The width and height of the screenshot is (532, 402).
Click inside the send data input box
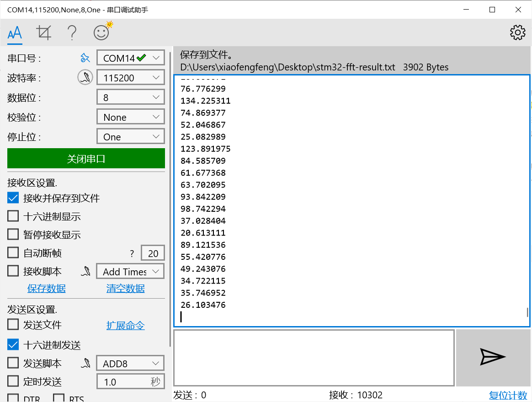(x=314, y=357)
